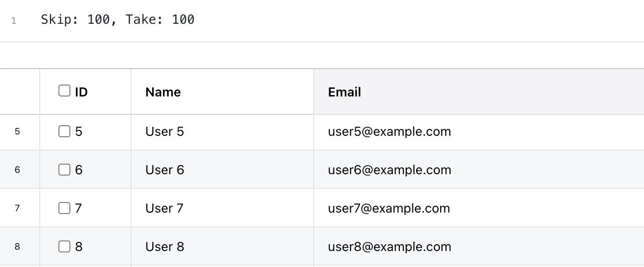Click line number 1 in the gutter
The height and width of the screenshot is (267, 644).
(14, 21)
